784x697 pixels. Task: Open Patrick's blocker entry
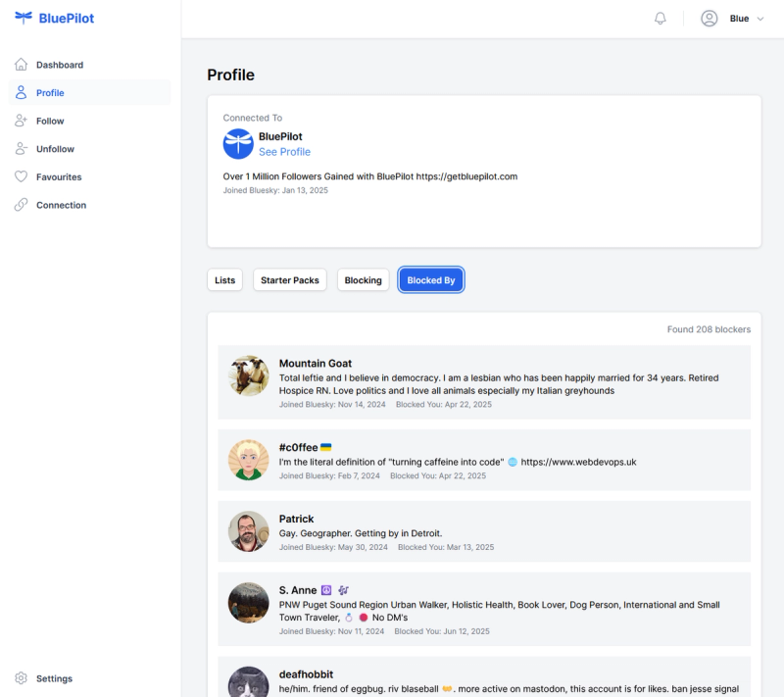(x=484, y=531)
